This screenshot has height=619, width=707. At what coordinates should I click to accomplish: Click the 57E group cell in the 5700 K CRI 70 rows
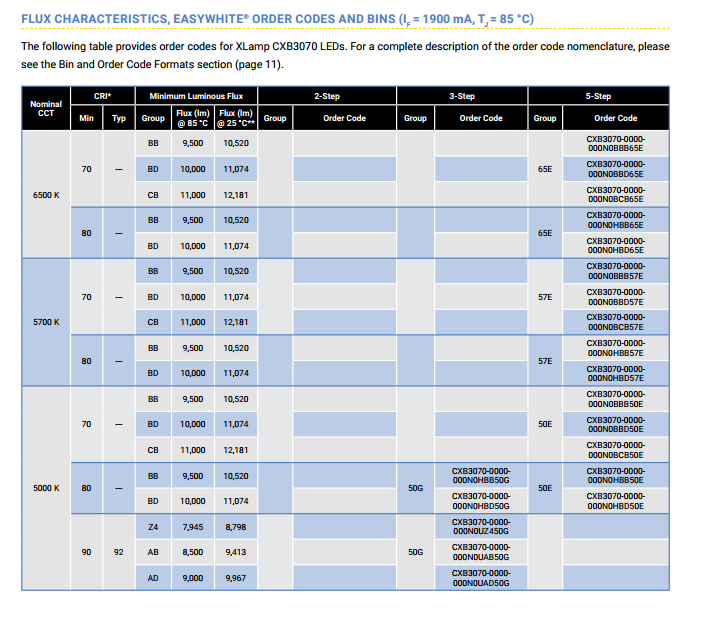pyautogui.click(x=545, y=297)
